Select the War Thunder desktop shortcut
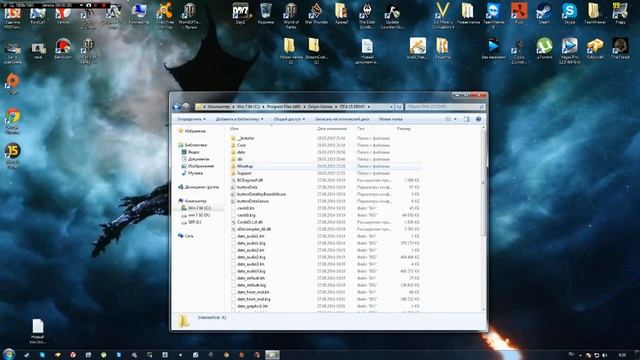The height and width of the screenshot is (360, 640). (x=316, y=14)
